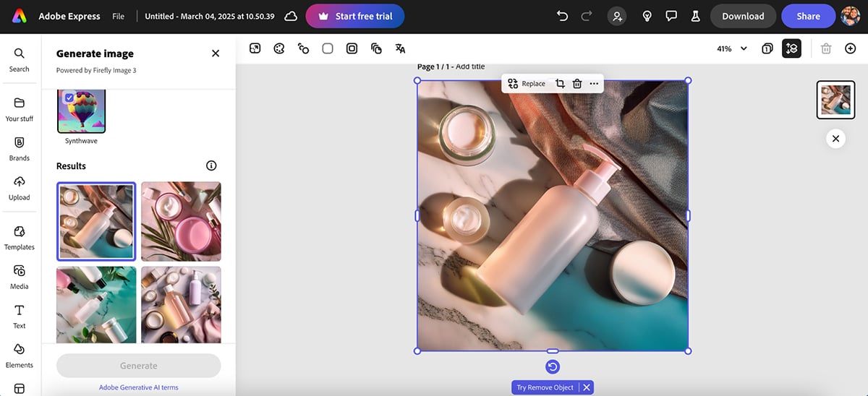Viewport: 868px width, 396px height.
Task: Select the pink cream jar result thumbnail
Action: pyautogui.click(x=181, y=221)
